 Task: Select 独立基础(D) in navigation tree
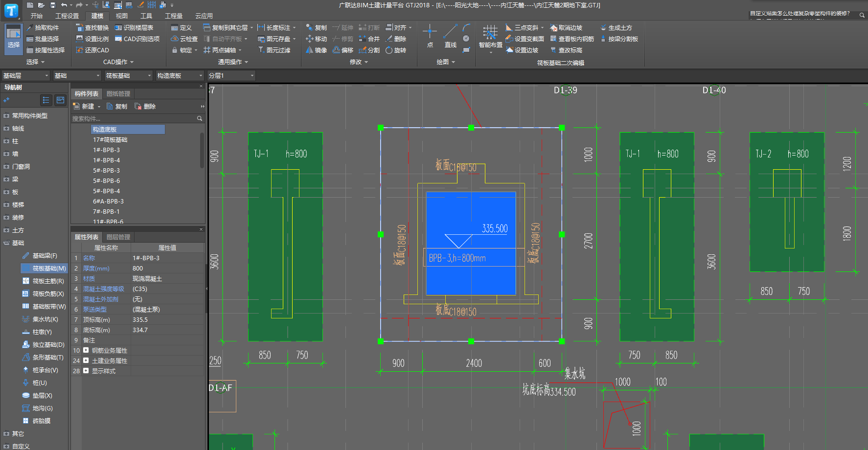point(44,345)
